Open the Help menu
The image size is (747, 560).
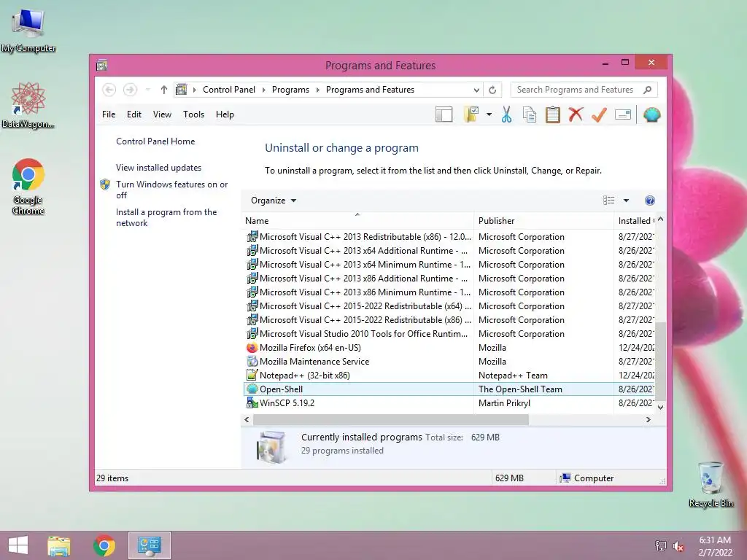click(x=225, y=114)
